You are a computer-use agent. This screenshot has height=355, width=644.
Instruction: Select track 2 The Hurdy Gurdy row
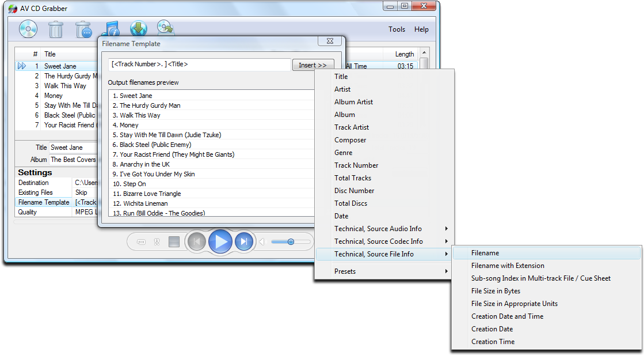56,76
